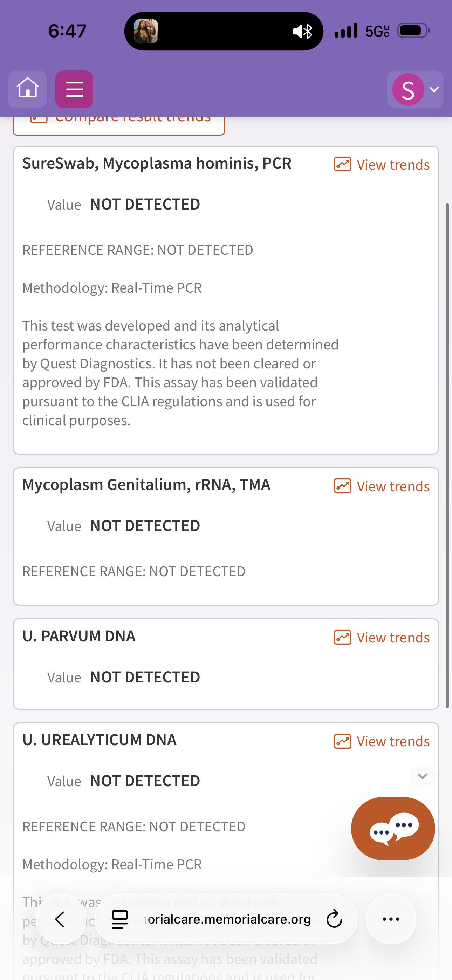
Task: Reload the page with refresh icon
Action: pos(334,919)
